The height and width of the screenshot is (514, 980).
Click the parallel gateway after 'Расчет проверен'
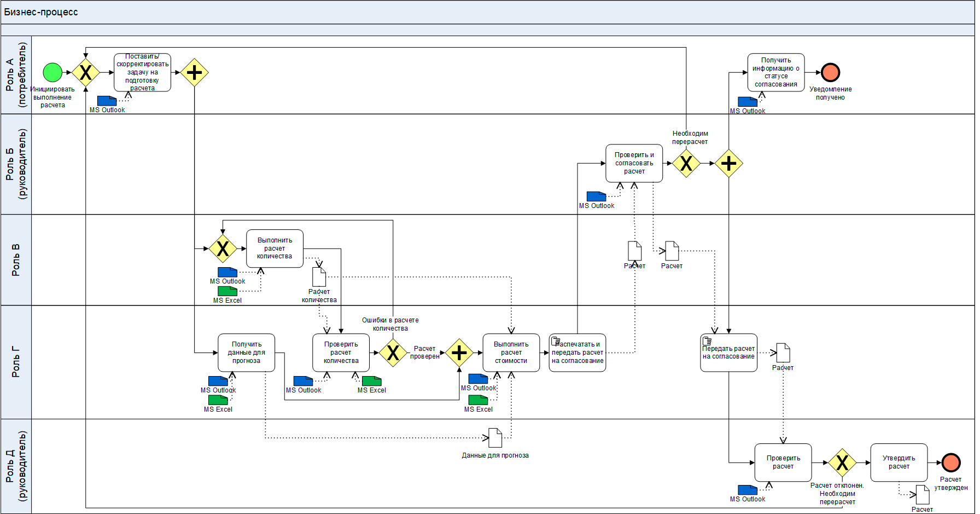pos(459,353)
